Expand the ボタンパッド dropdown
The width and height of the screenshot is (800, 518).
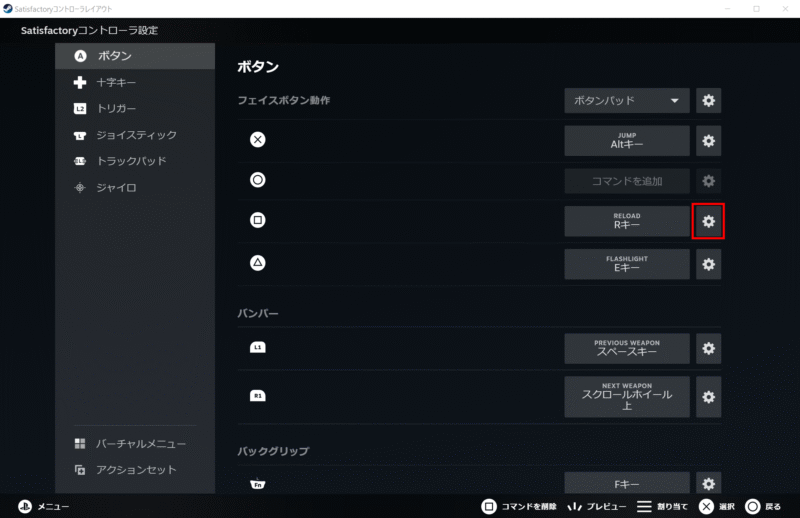[627, 100]
